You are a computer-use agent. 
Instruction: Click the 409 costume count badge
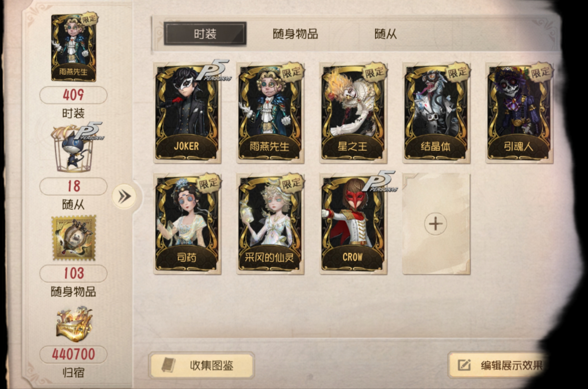73,95
